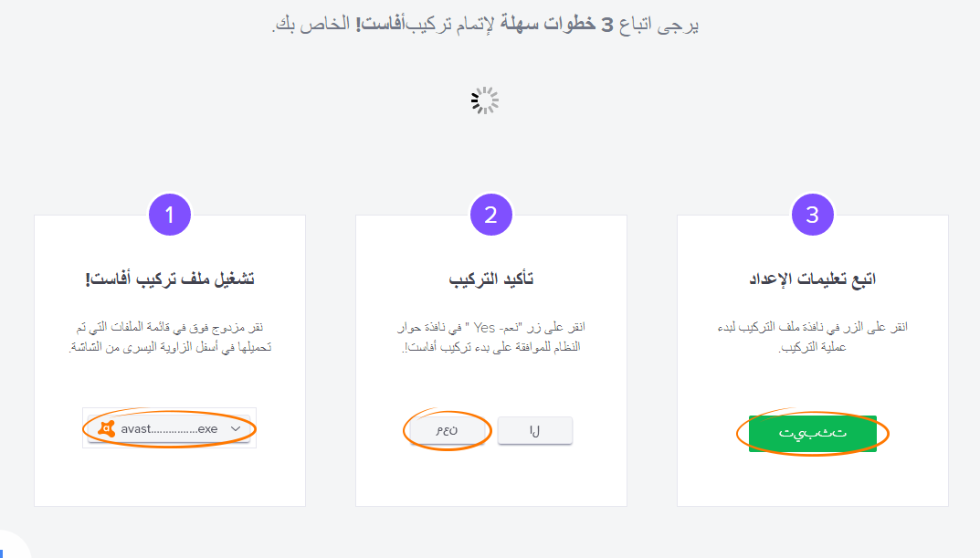Click the orange Avast logo icon
Image resolution: width=980 pixels, height=558 pixels.
pos(107,428)
